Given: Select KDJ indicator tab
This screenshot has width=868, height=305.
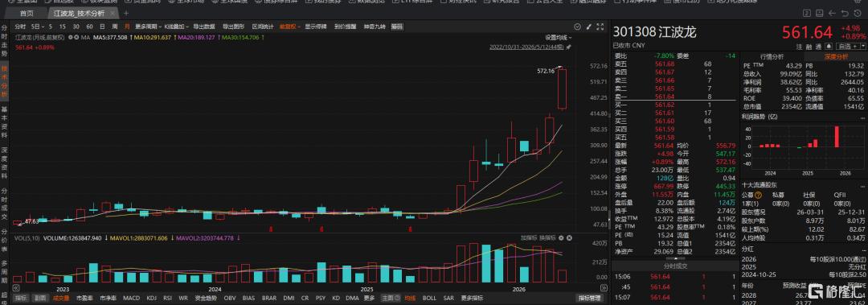Looking at the screenshot, I should coord(152,299).
